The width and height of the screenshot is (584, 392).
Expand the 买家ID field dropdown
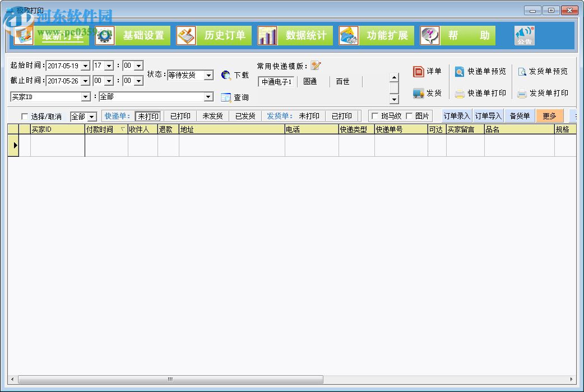tap(86, 97)
